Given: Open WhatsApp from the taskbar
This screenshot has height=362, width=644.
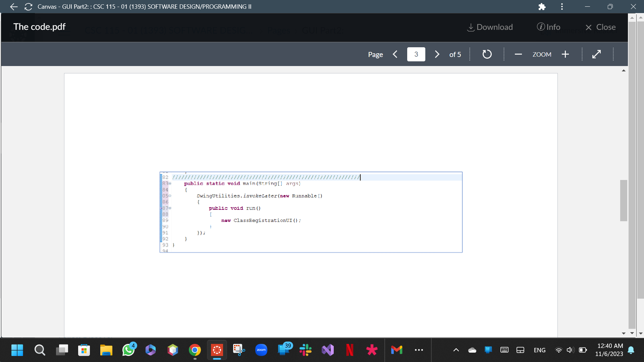Looking at the screenshot, I should tap(128, 350).
